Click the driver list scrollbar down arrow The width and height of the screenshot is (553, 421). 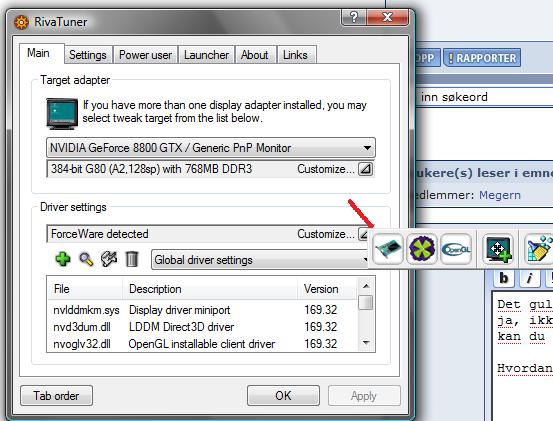[366, 343]
